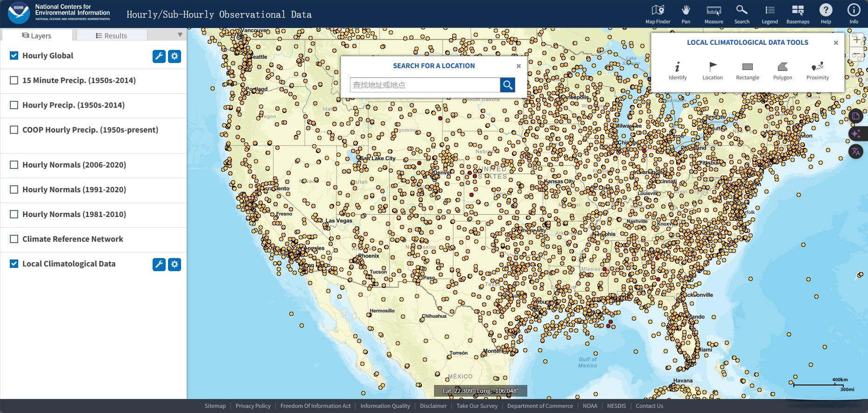Select the Polygon selection tool
Viewport: 868px width, 413px height.
click(x=783, y=71)
